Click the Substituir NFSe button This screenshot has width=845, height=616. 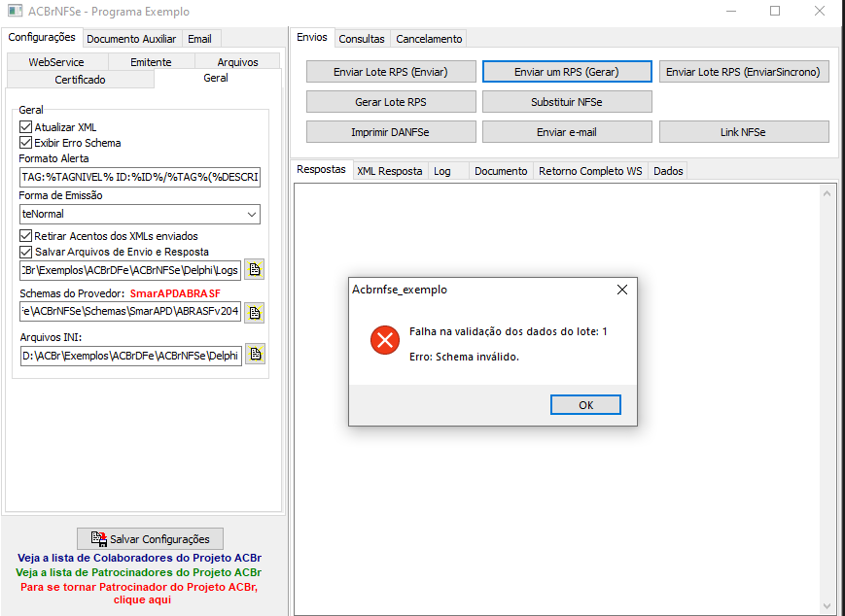pyautogui.click(x=567, y=102)
